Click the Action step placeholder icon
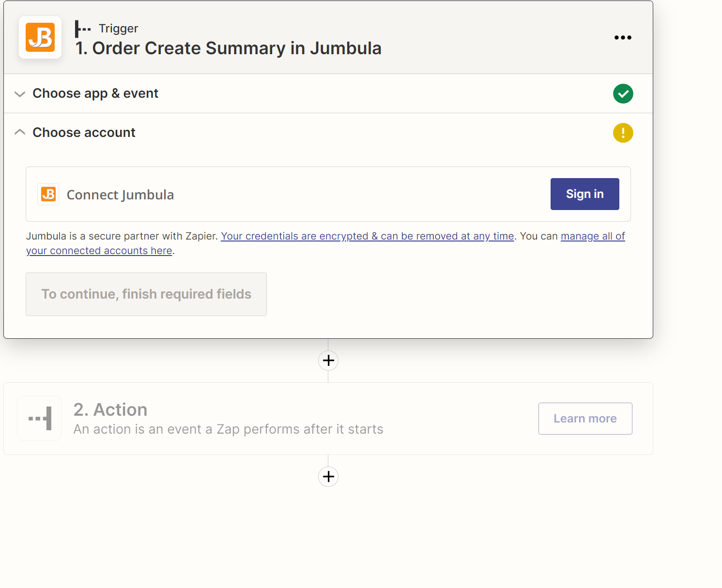This screenshot has width=722, height=588. (x=40, y=419)
